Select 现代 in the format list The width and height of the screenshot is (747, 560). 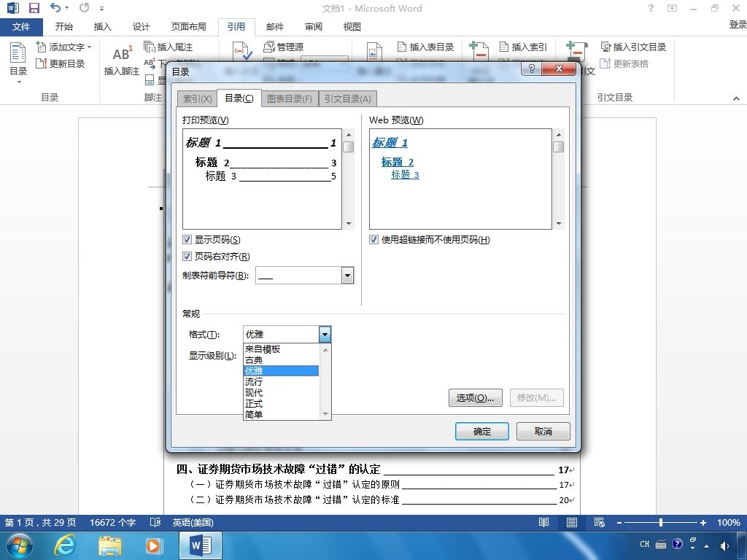click(x=281, y=393)
